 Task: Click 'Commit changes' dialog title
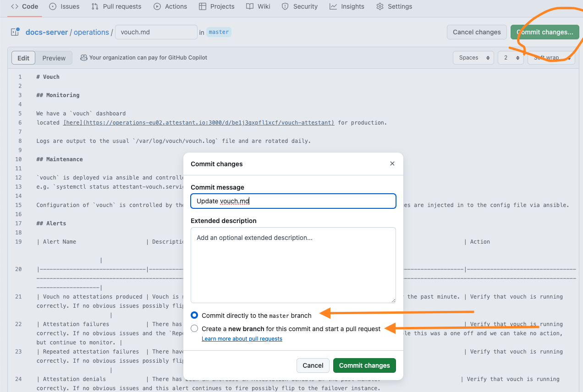pyautogui.click(x=217, y=164)
